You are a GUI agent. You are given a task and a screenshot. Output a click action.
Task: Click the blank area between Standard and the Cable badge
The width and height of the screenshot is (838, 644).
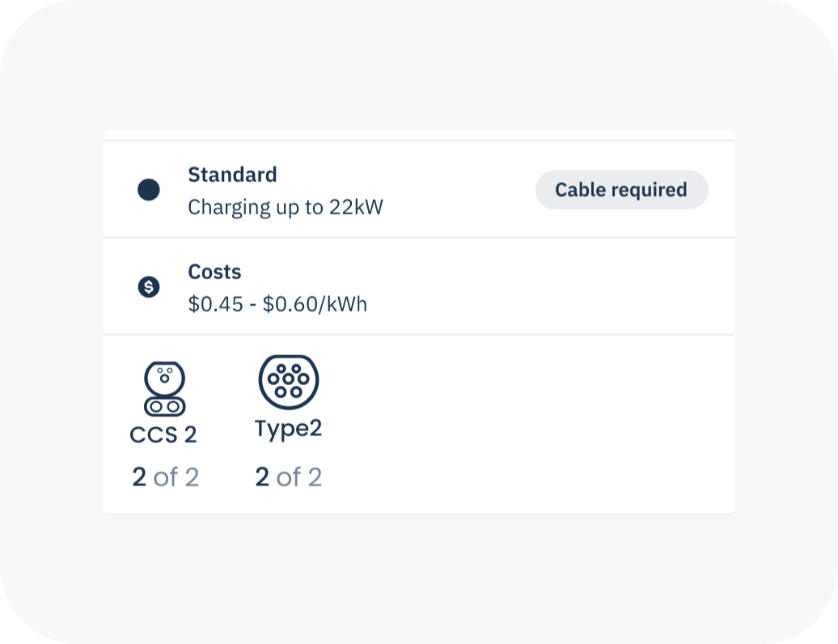459,190
